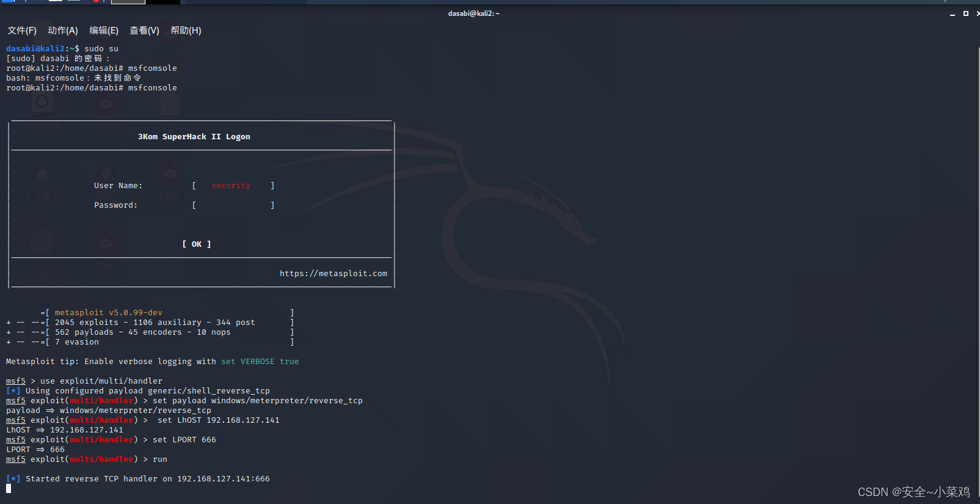Click the '3Kom SuperHack II Logon' banner title
The width and height of the screenshot is (980, 504).
point(194,137)
